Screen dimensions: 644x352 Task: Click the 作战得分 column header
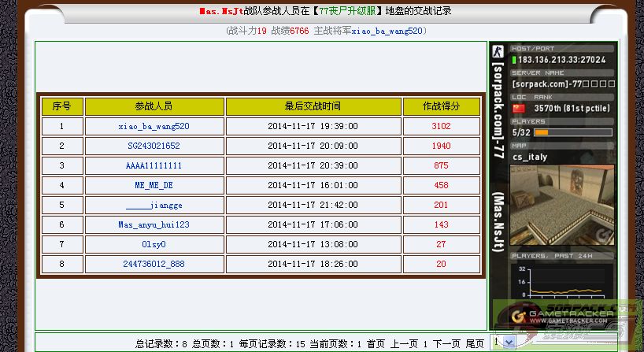441,106
